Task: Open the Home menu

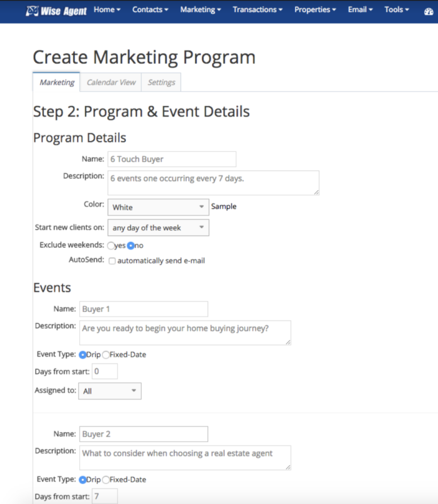Action: point(107,10)
